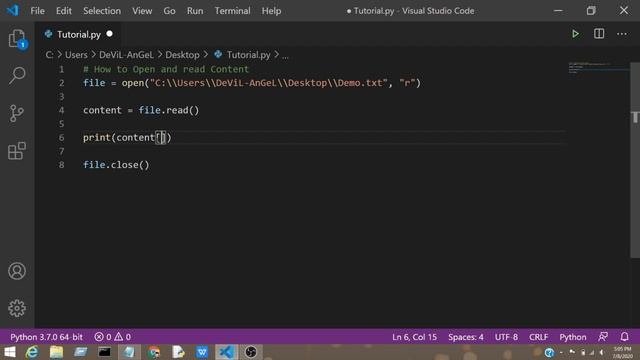Click the minimap code preview
Viewport: 640px width, 360px height.
tap(598, 68)
